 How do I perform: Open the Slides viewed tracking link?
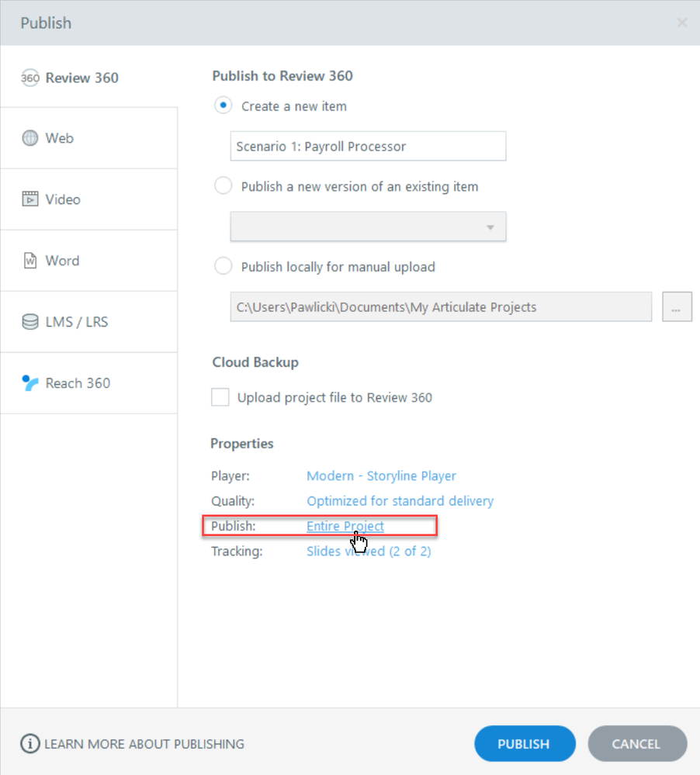[x=369, y=551]
